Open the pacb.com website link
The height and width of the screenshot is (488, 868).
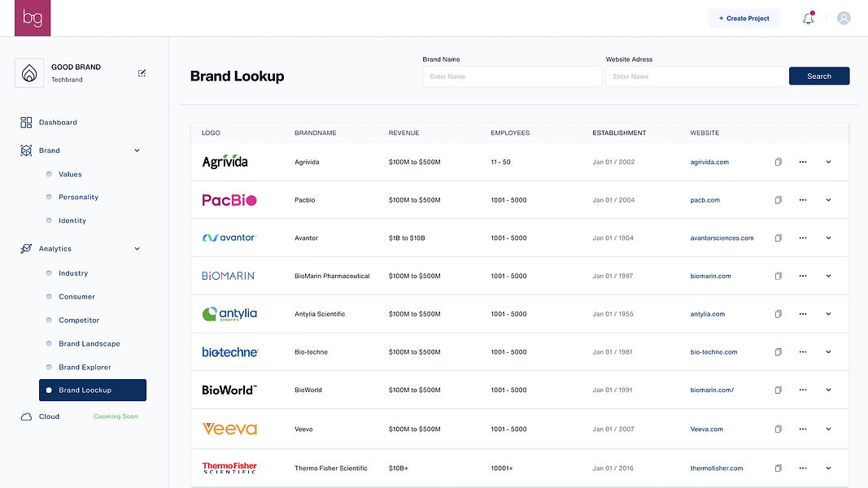click(x=704, y=200)
